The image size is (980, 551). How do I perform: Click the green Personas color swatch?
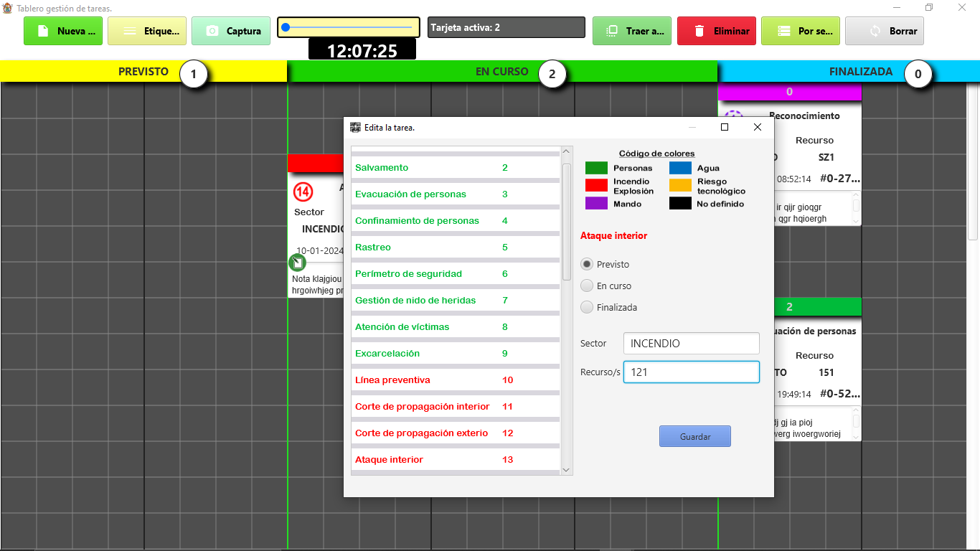[x=596, y=168]
